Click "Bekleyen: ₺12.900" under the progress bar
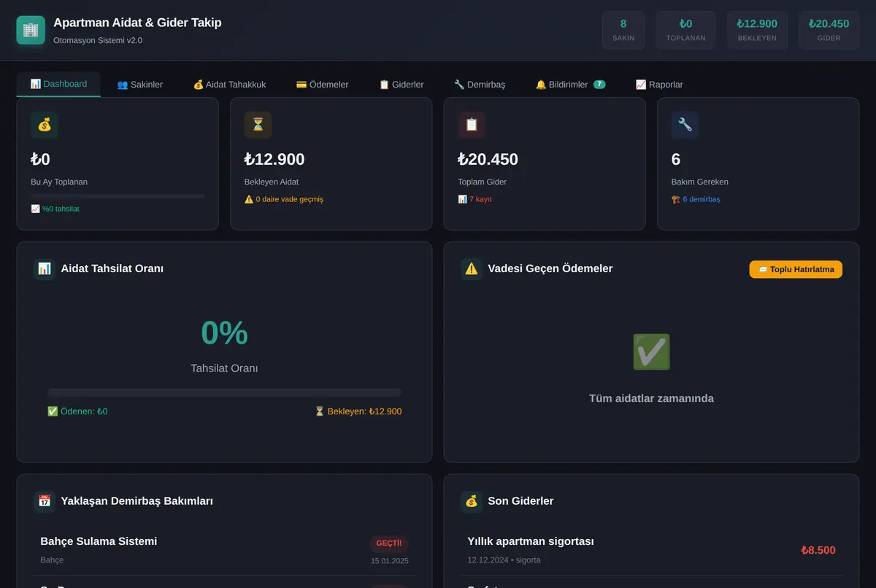The height and width of the screenshot is (588, 876). (x=358, y=411)
